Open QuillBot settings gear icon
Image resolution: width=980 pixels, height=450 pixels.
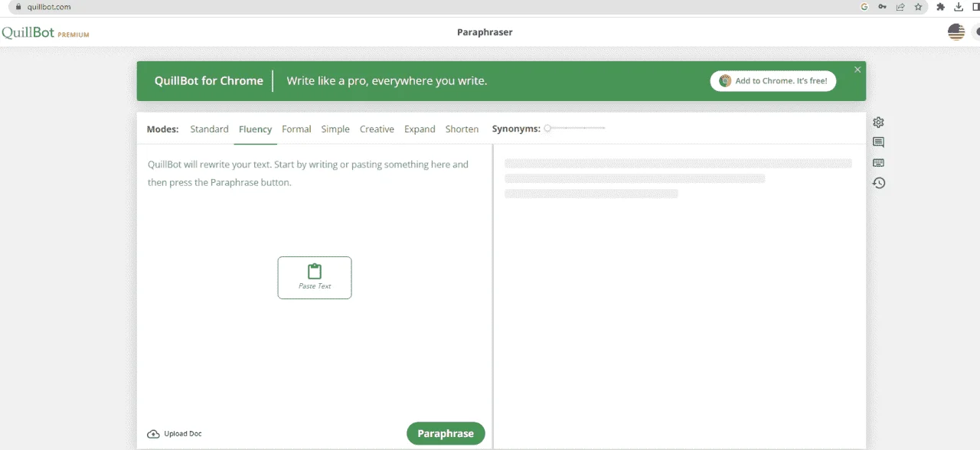pyautogui.click(x=878, y=122)
